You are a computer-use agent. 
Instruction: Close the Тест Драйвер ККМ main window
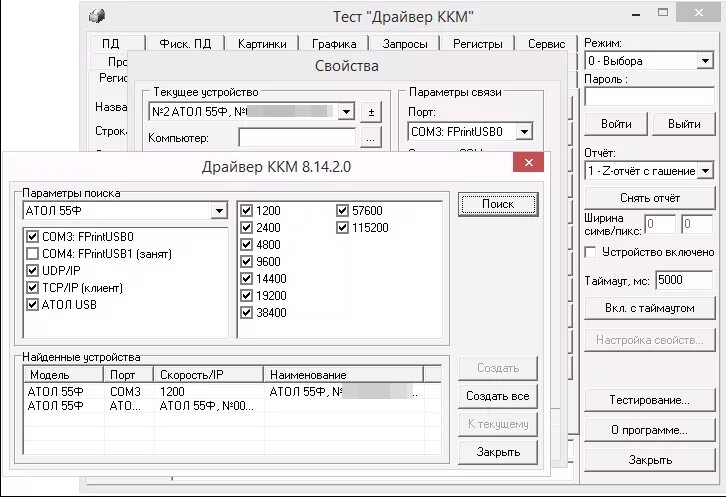699,13
